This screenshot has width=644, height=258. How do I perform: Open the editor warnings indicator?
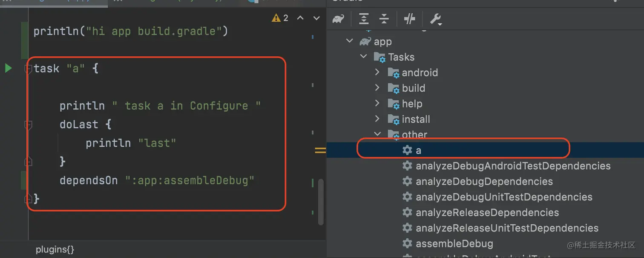pyautogui.click(x=280, y=18)
